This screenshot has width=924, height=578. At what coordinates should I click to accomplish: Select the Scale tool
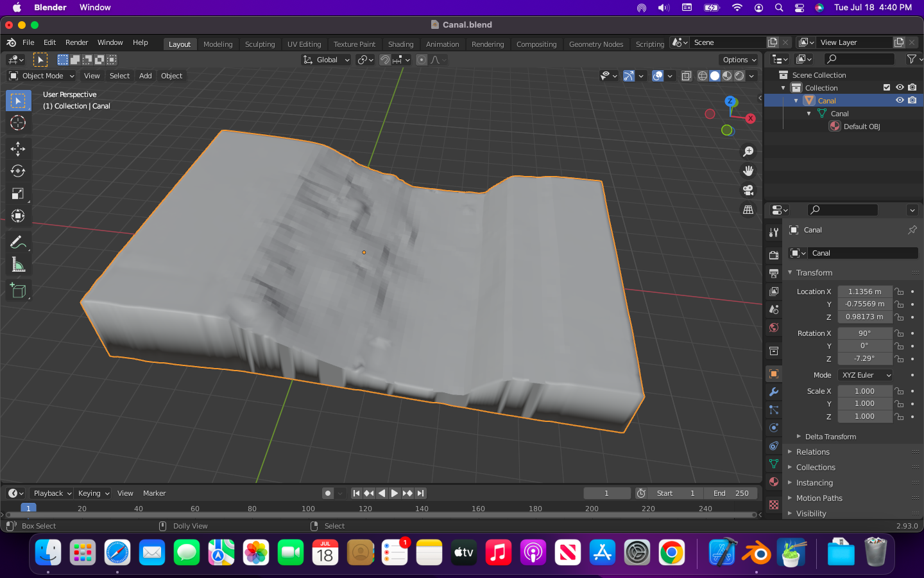point(18,193)
